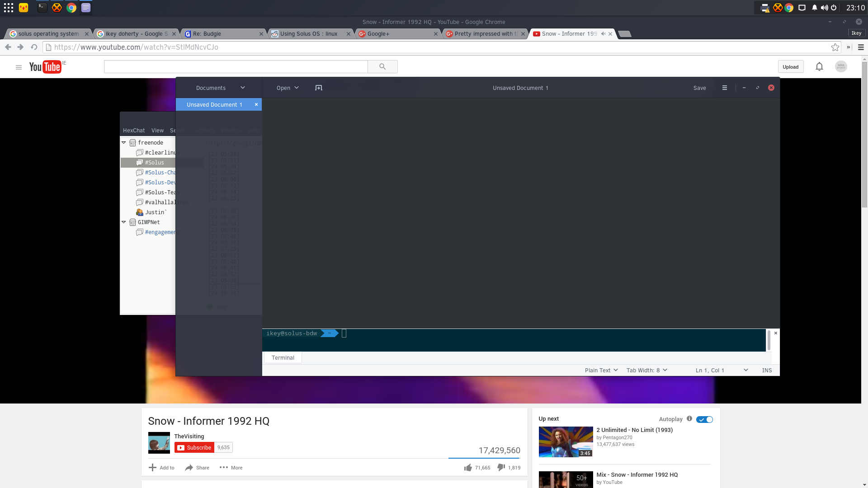The height and width of the screenshot is (488, 868).
Task: Click More options under the video
Action: click(231, 468)
